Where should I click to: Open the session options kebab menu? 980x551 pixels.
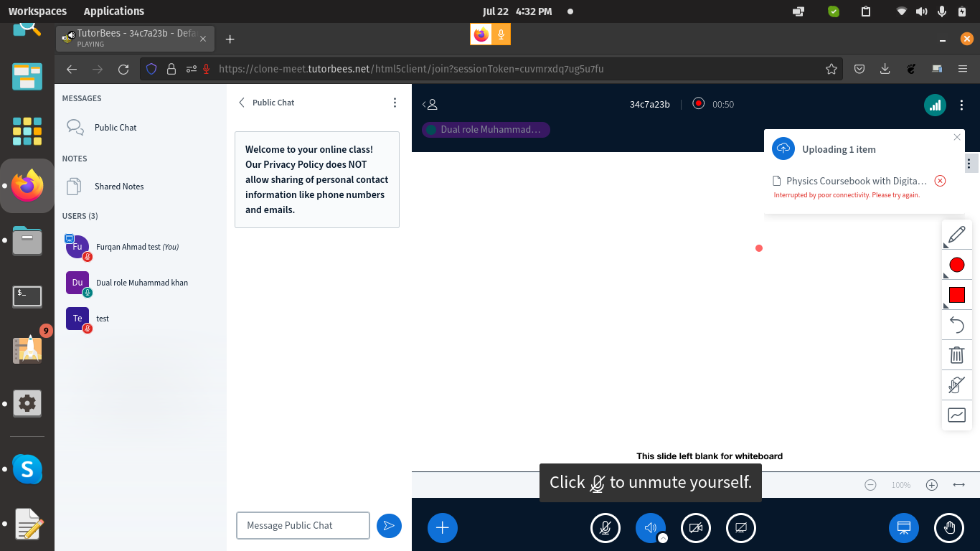point(962,105)
